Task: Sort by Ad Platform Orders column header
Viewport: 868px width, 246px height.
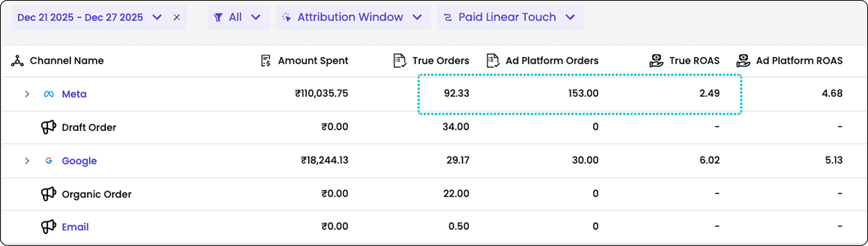Action: (x=552, y=61)
